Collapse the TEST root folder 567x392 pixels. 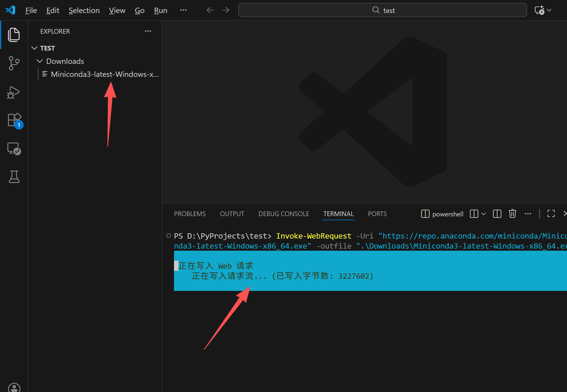34,48
